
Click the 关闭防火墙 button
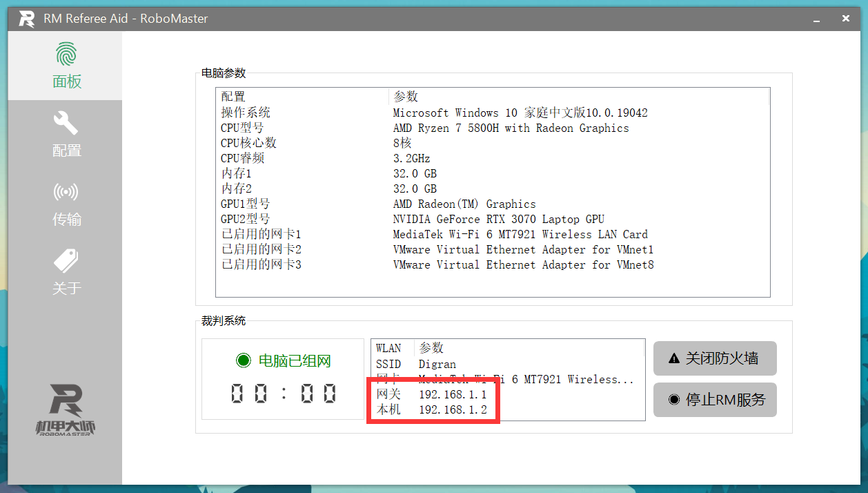(x=715, y=358)
